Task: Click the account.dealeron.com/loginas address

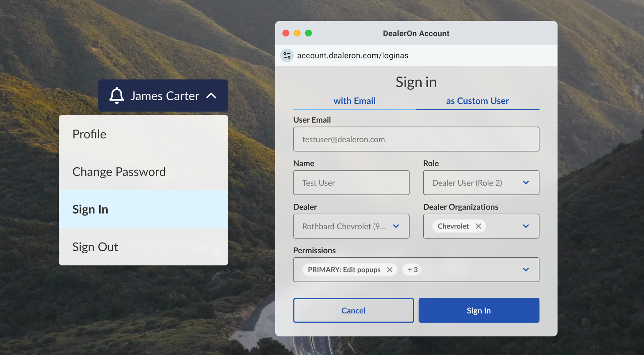Action: 353,55
